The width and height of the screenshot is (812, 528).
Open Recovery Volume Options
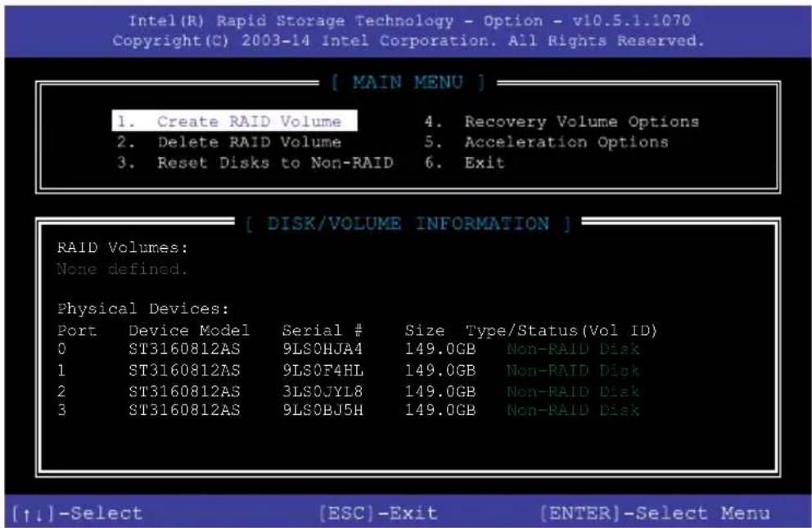562,122
